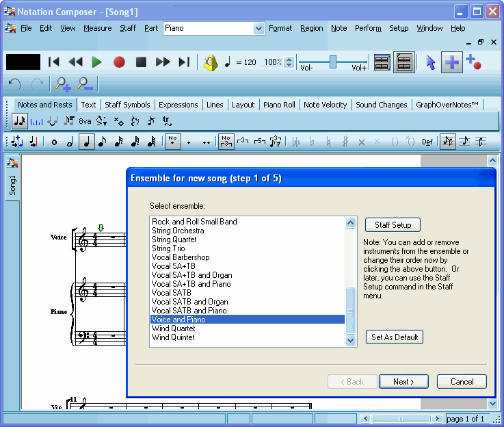Open the Measure menu

[97, 29]
